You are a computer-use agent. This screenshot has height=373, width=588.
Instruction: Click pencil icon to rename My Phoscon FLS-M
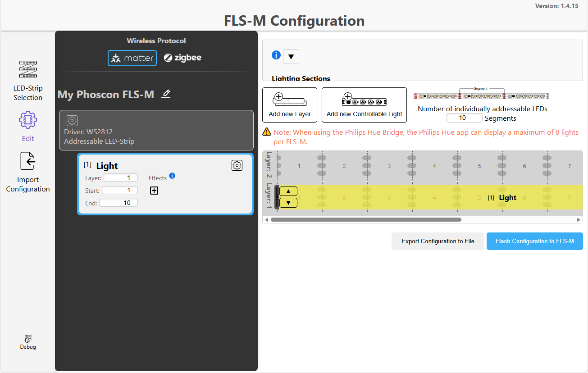[166, 94]
